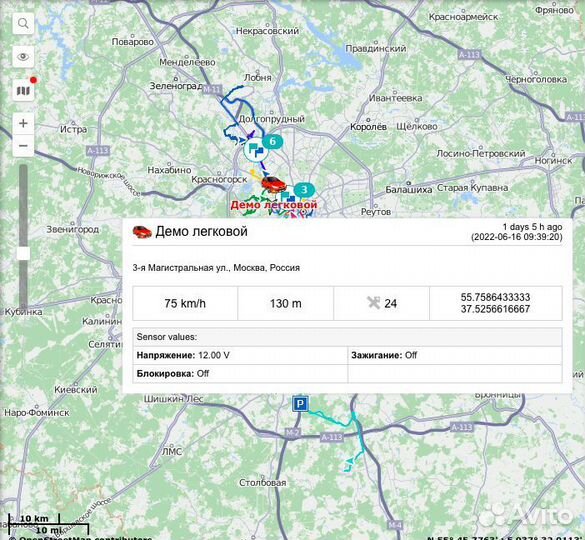Click the satellite icon beside 24
Image resolution: width=585 pixels, height=540 pixels.
(x=373, y=303)
